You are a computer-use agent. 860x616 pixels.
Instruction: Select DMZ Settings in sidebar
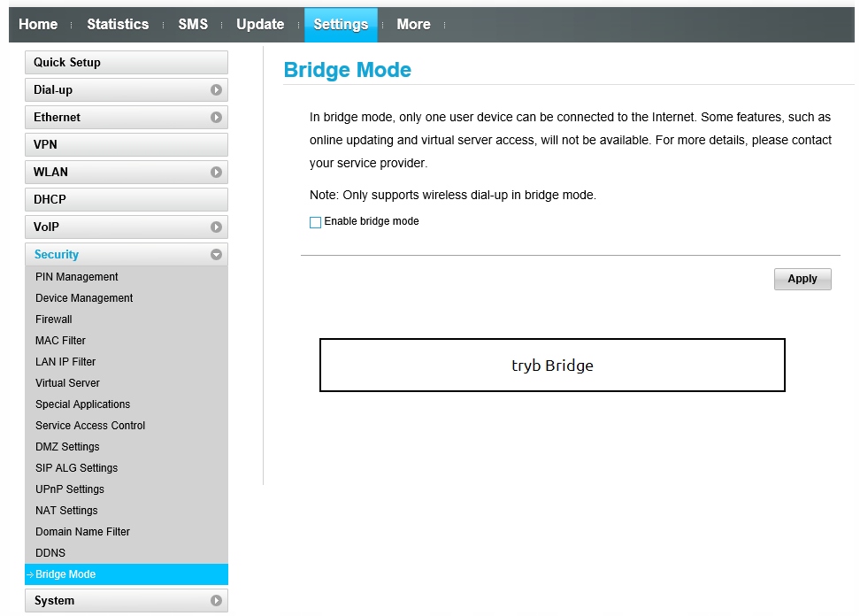(x=67, y=447)
